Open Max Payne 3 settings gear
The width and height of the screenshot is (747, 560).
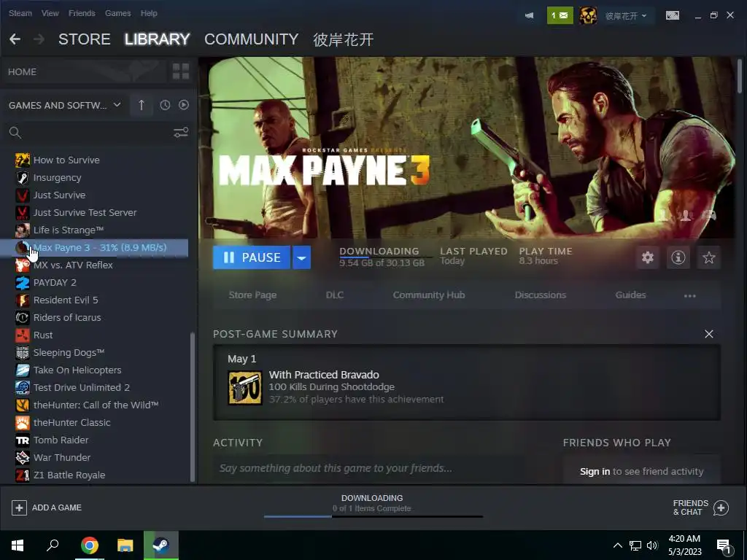pos(648,257)
